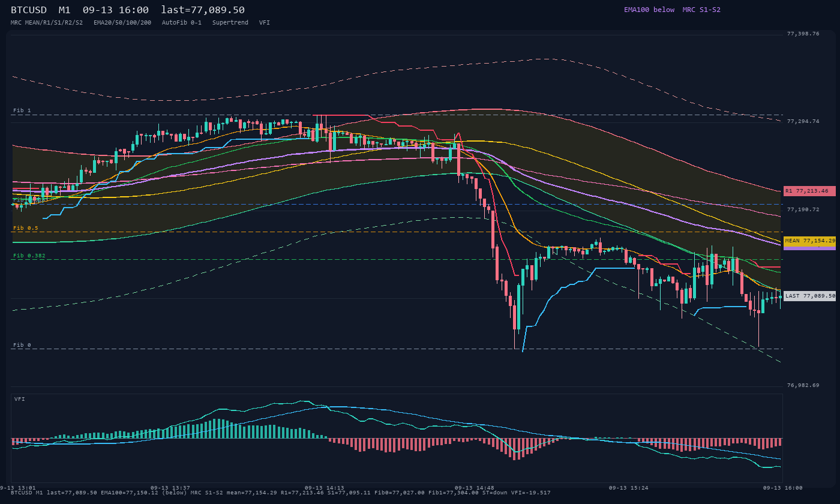Click the Fib 0.382 level label
Screen dimensions: 840x504
tap(29, 256)
